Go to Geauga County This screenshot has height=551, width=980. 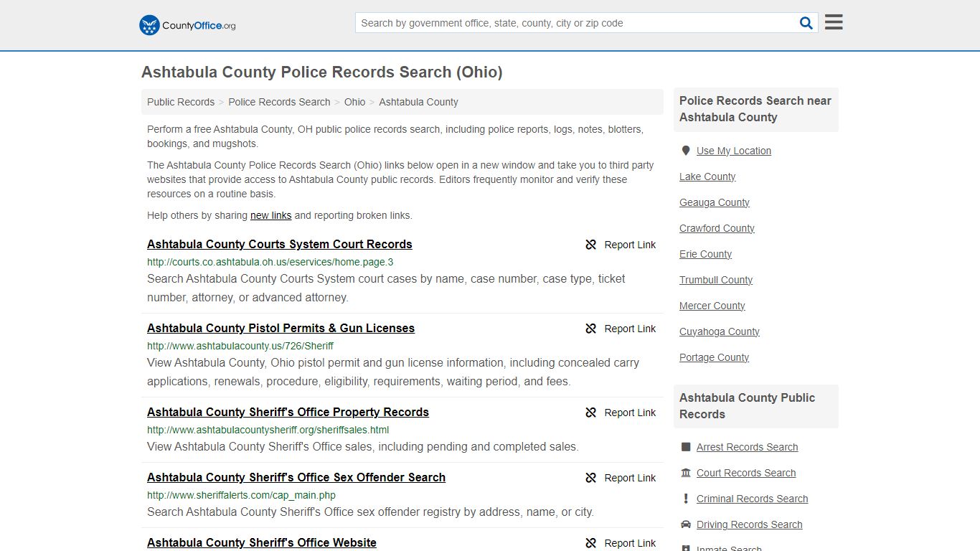pyautogui.click(x=715, y=202)
